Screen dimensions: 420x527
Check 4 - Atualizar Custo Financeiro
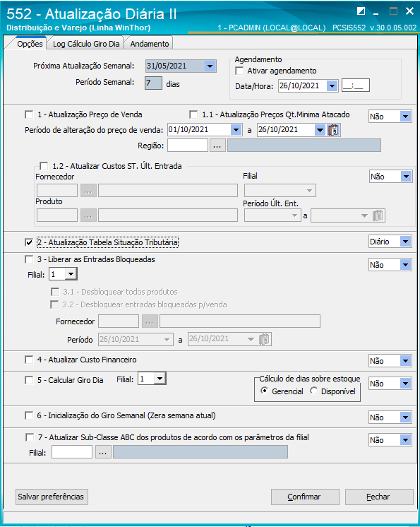tap(29, 360)
